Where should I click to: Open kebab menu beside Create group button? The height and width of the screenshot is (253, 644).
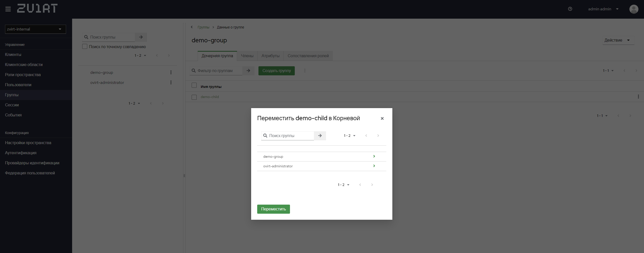coord(305,71)
